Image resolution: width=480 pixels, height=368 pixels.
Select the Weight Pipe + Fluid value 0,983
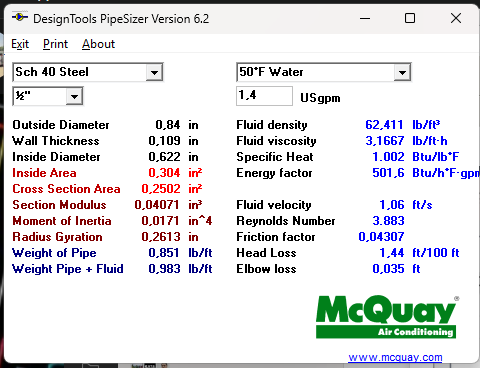coord(164,269)
